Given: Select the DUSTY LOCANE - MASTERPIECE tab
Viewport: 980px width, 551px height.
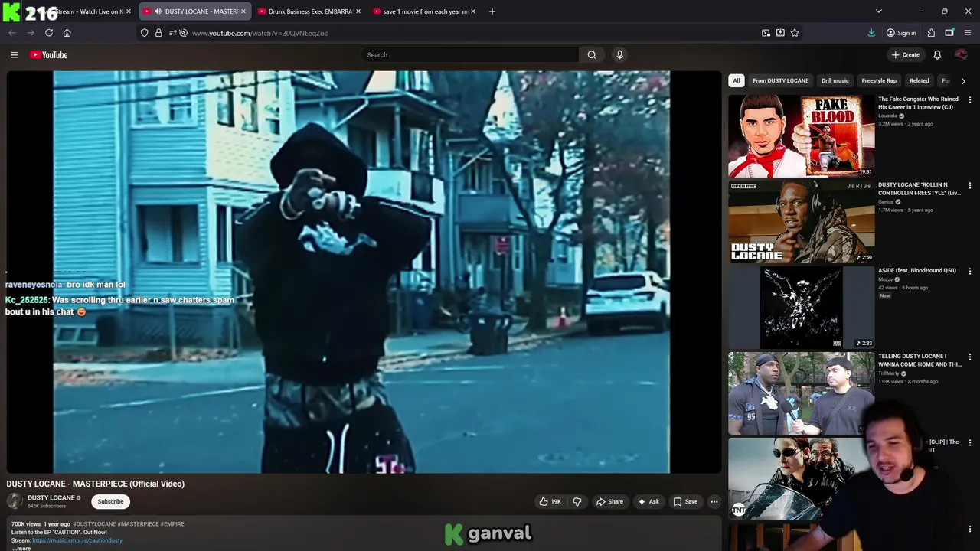Looking at the screenshot, I should (x=196, y=11).
